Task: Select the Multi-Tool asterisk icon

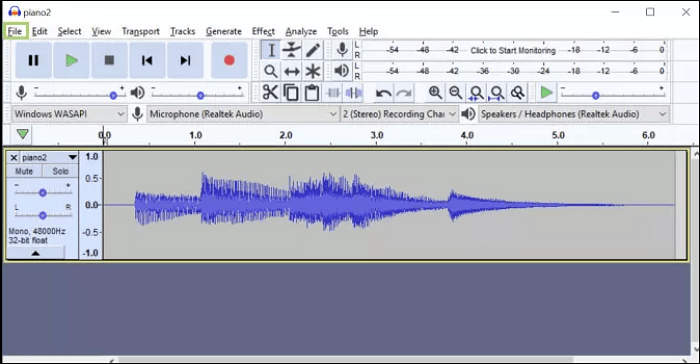Action: [312, 71]
